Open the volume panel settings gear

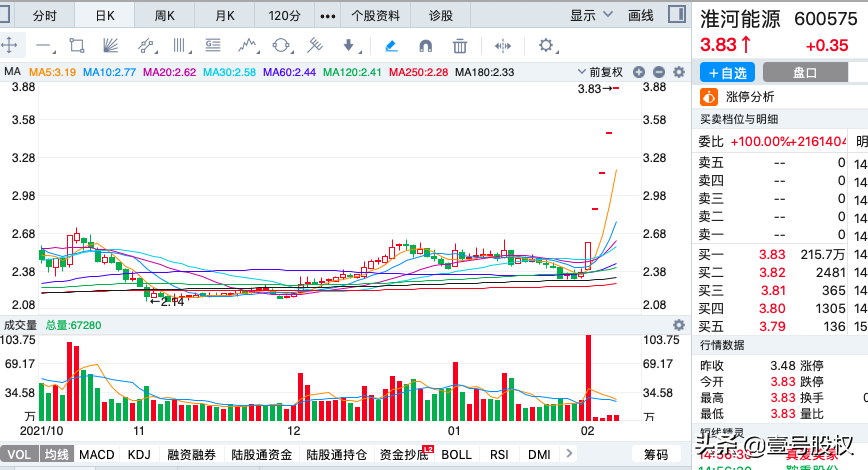point(679,325)
